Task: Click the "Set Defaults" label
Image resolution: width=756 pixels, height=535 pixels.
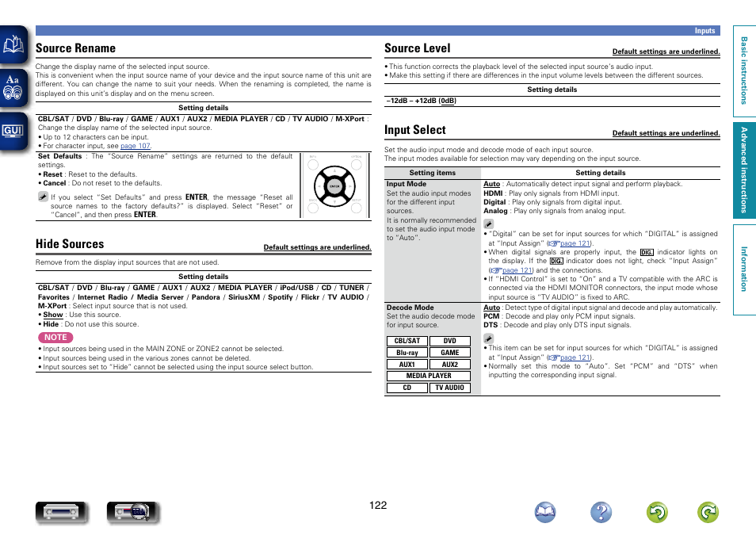Action: coord(59,156)
